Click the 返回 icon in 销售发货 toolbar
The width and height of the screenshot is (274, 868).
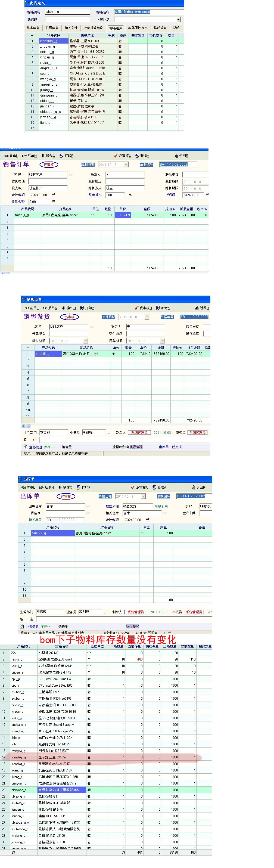click(197, 308)
